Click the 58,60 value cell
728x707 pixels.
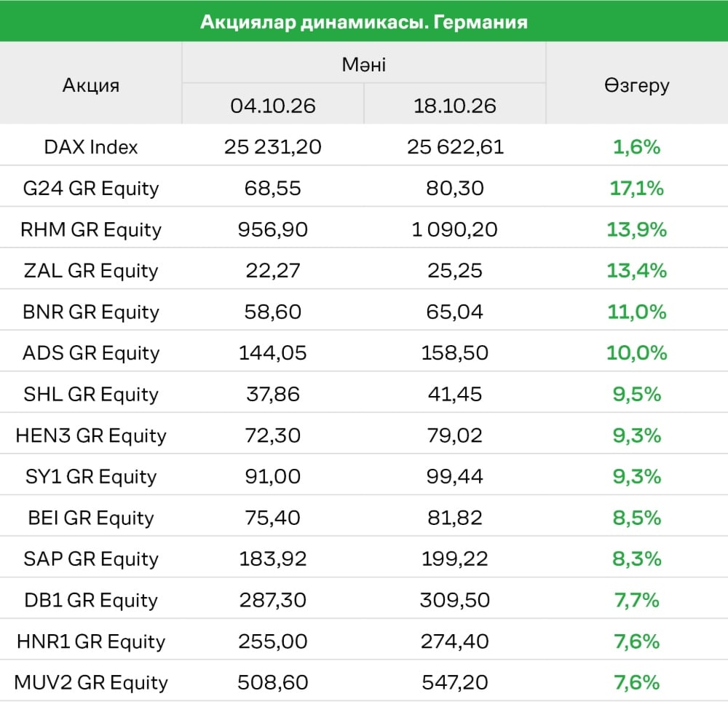point(273,312)
